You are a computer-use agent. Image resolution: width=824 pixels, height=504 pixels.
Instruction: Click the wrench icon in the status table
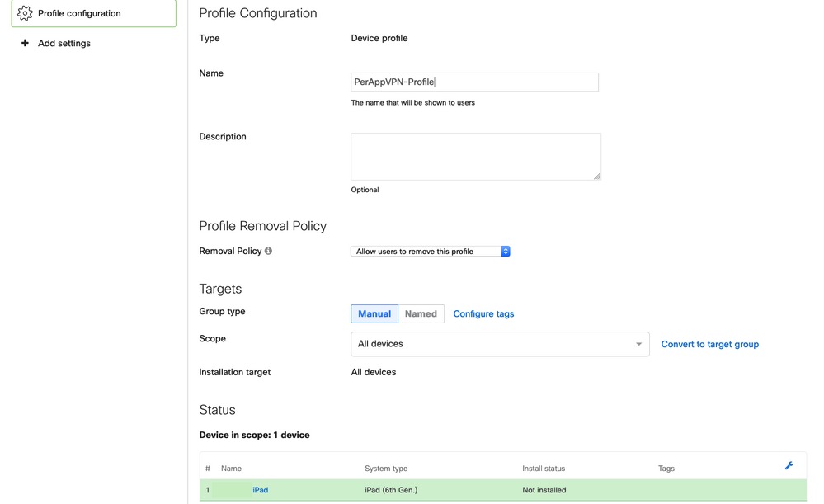[x=789, y=466]
